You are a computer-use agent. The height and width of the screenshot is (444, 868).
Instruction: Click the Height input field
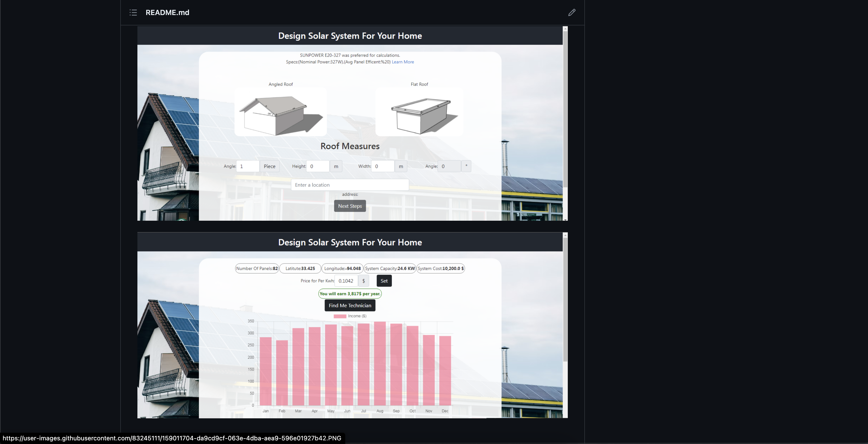[x=317, y=166]
